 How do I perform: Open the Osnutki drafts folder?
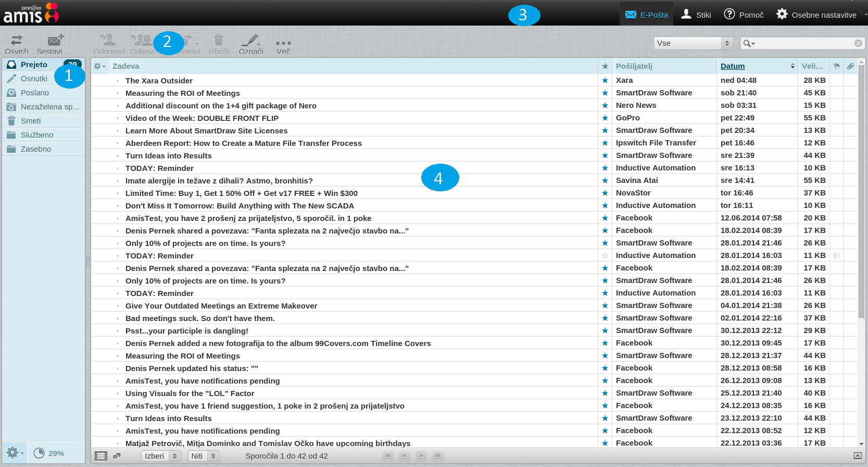tap(43, 79)
